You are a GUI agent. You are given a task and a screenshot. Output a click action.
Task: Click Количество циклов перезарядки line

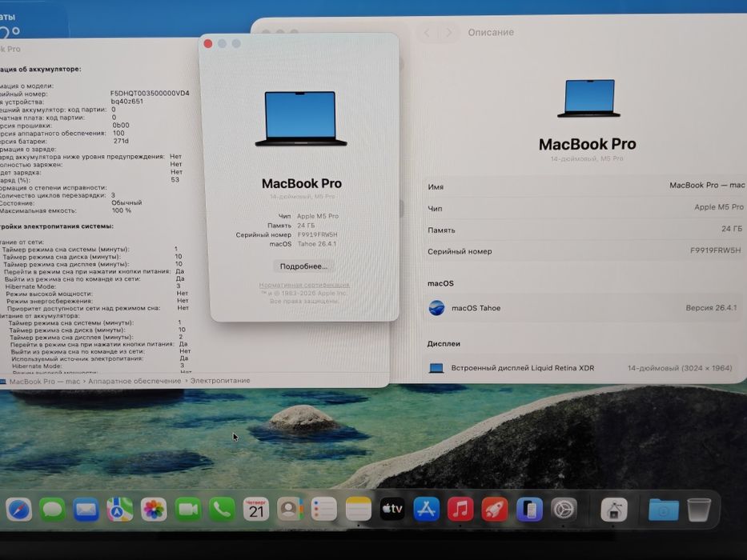[57, 195]
